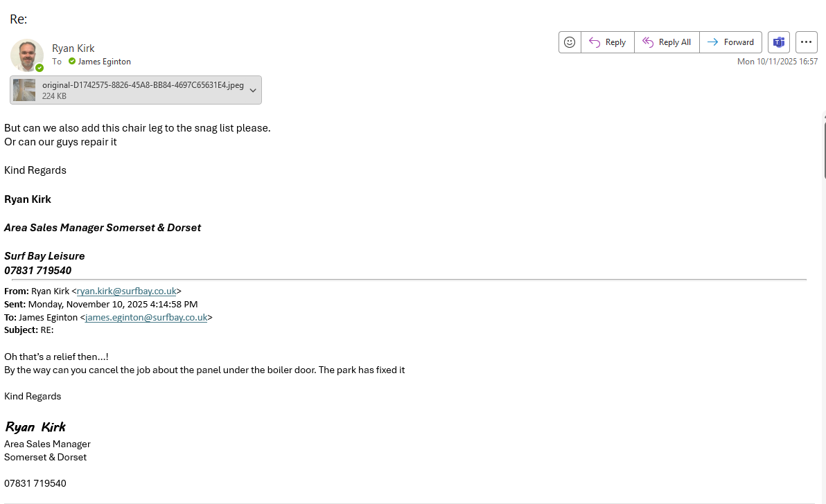
Task: Click the Re: subject line
Action: (19, 19)
